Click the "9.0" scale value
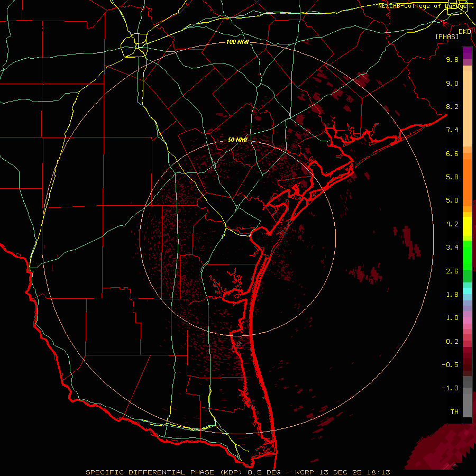476x476 pixels. [x=452, y=83]
